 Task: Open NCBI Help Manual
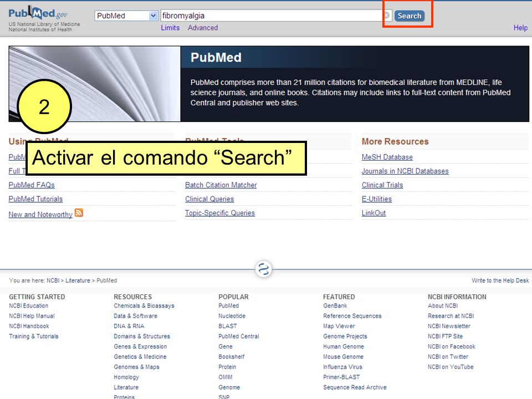click(x=32, y=316)
